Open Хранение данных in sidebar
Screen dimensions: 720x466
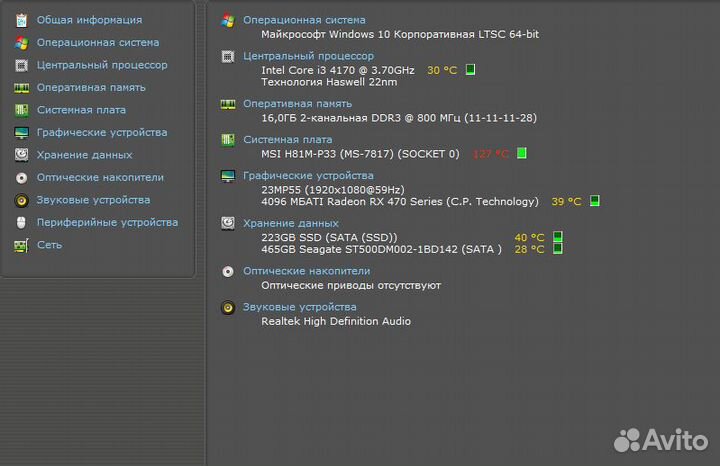pos(84,155)
